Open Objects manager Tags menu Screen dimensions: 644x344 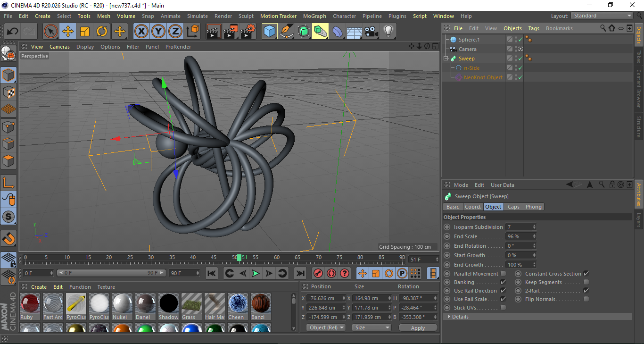[534, 28]
